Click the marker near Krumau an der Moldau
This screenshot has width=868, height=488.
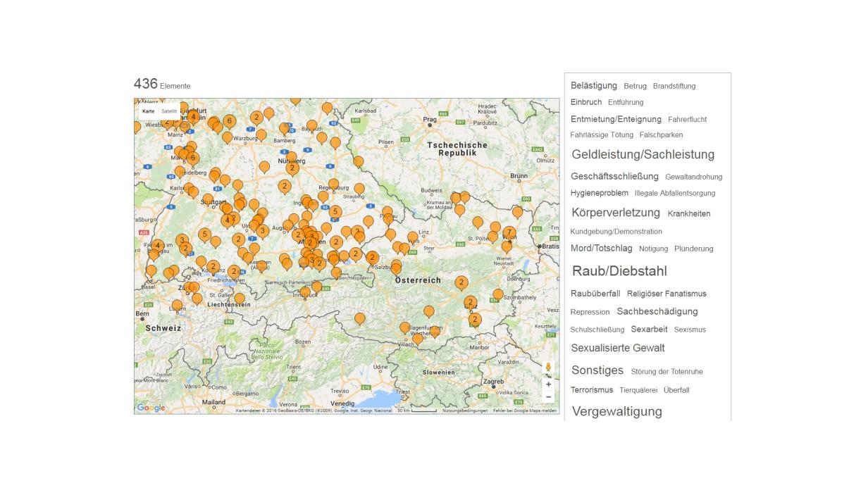(x=459, y=210)
